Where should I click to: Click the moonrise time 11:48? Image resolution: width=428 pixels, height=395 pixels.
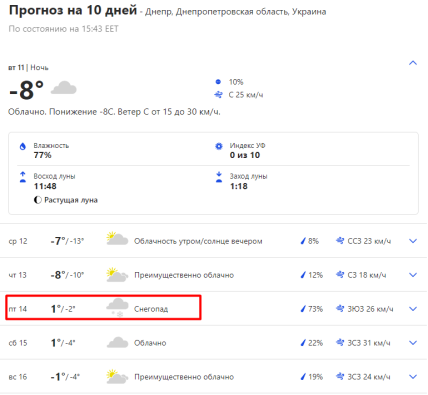45,186
